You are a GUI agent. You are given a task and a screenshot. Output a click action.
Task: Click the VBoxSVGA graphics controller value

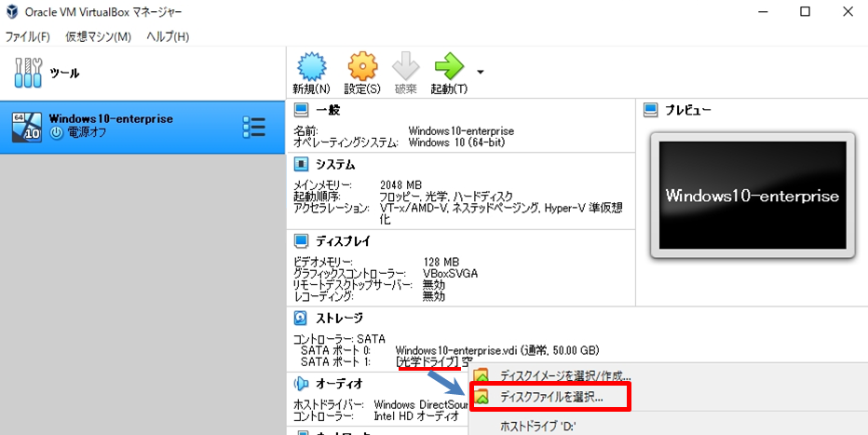[450, 274]
